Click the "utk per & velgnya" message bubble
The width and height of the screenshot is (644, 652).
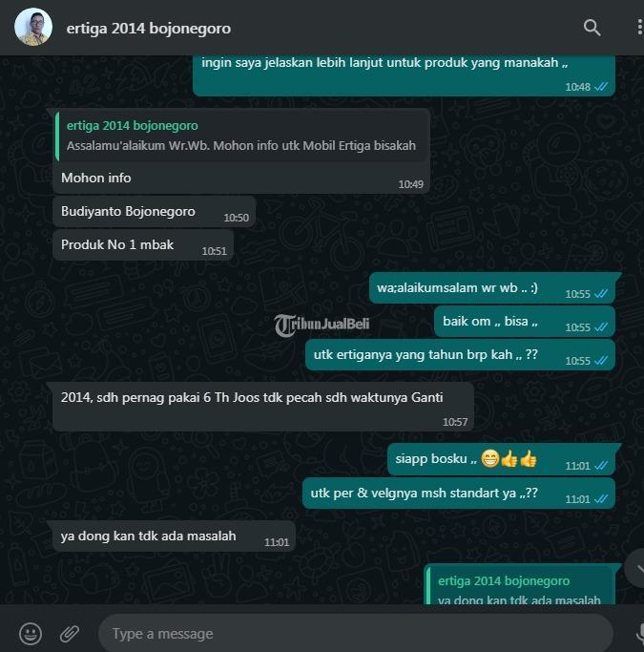(x=459, y=494)
